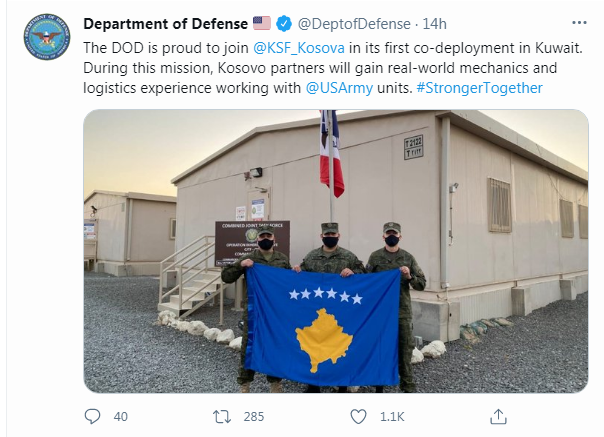604x437 pixels.
Task: Retweet this post using the arrows icon
Action: (222, 417)
